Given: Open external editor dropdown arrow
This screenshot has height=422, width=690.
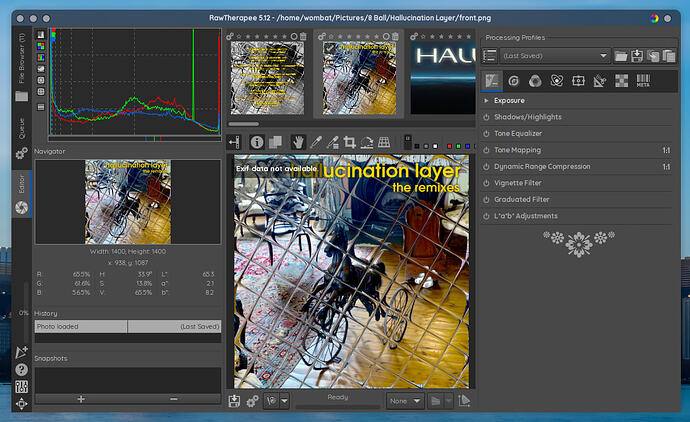Looking at the screenshot, I should [284, 401].
